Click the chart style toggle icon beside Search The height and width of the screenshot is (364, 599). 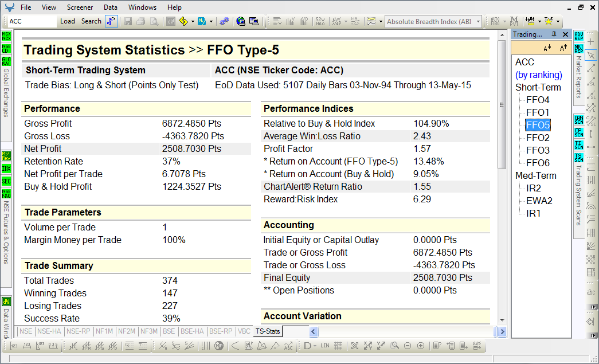click(x=111, y=21)
